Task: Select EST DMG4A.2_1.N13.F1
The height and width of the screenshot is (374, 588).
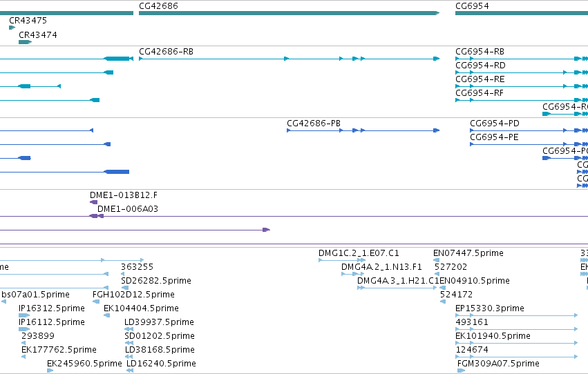Action: (381, 267)
